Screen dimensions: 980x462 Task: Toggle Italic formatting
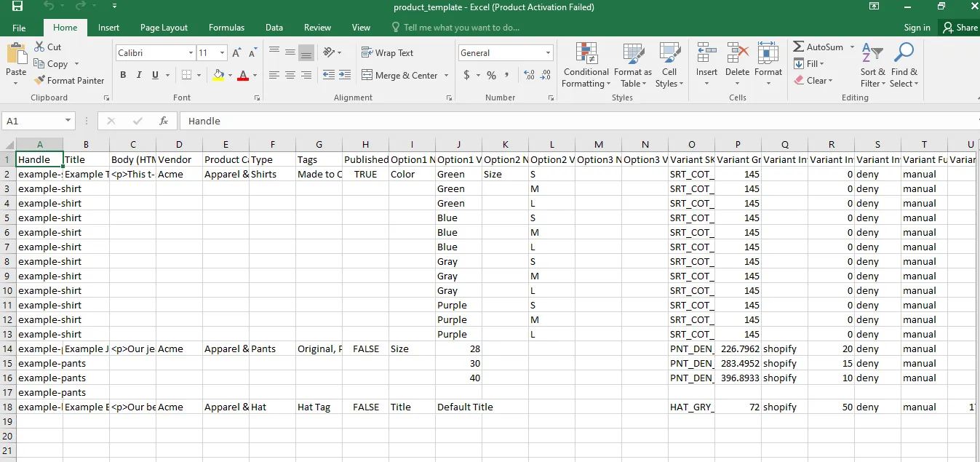(x=139, y=75)
